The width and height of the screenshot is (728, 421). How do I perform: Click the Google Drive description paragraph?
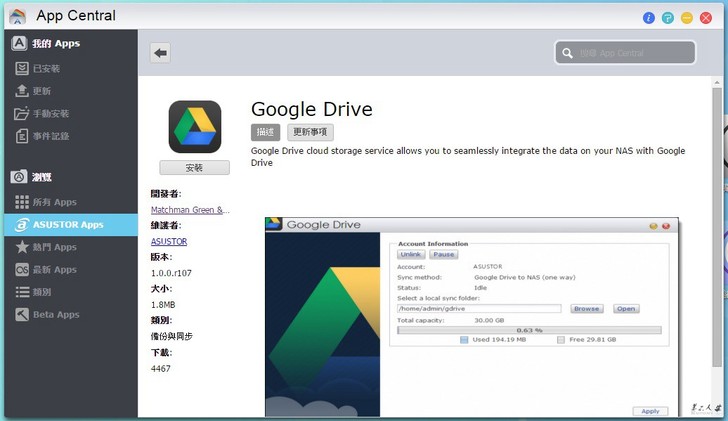[x=468, y=156]
